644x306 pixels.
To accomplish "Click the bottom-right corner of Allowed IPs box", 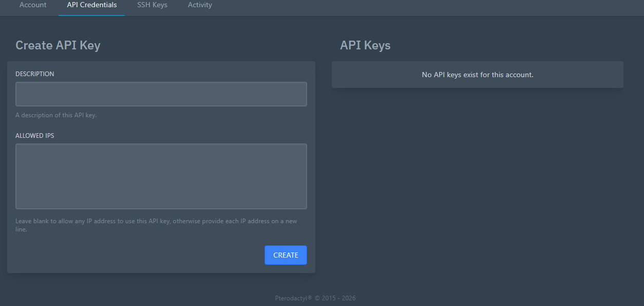I will pyautogui.click(x=304, y=206).
